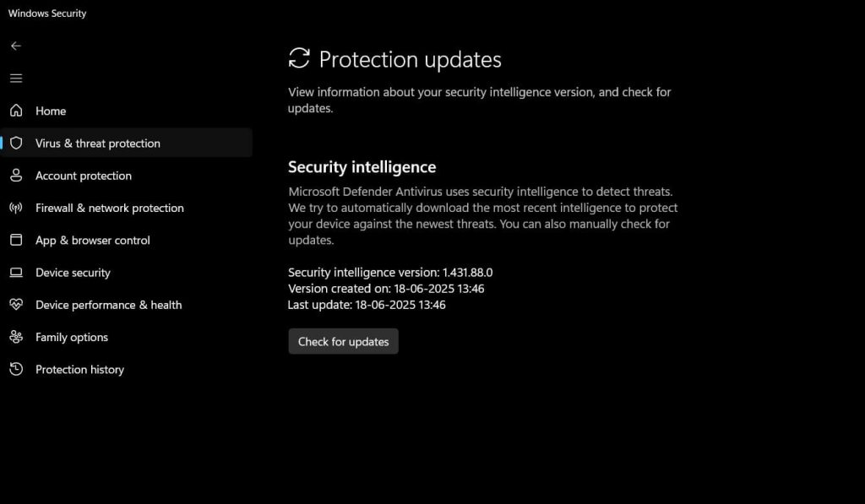
Task: Click the Security intelligence heading
Action: 362,166
